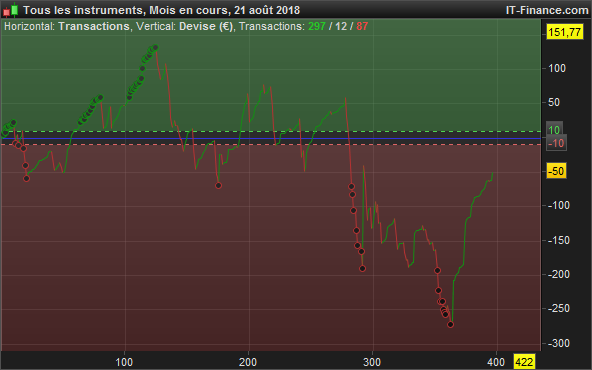
Task: Click the 400 label on horizontal axis
Action: pyautogui.click(x=496, y=362)
